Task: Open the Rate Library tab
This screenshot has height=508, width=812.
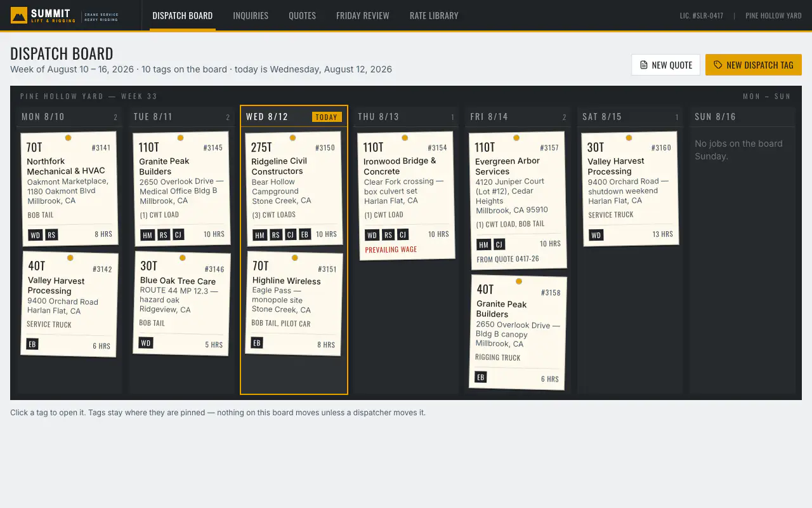Action: tap(434, 15)
